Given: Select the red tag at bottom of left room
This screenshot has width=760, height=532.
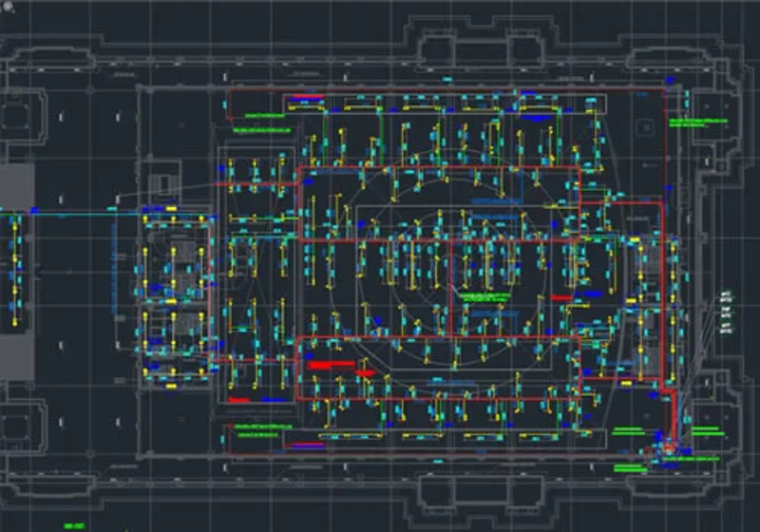Looking at the screenshot, I should pos(239,400).
